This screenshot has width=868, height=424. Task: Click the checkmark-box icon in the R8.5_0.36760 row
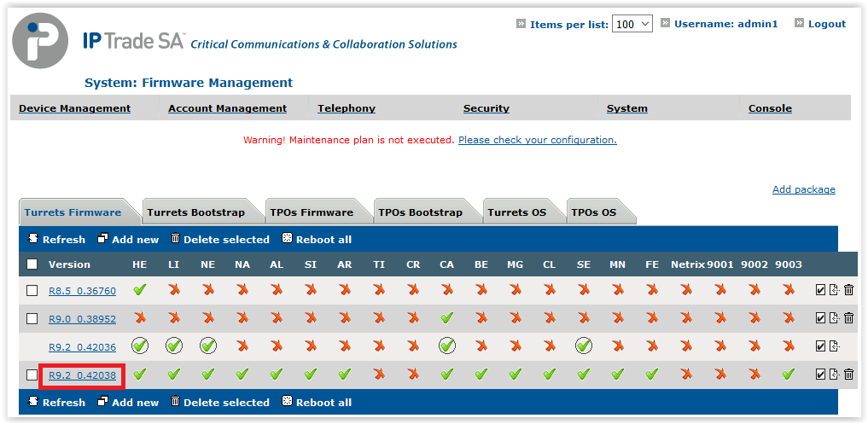click(x=820, y=289)
